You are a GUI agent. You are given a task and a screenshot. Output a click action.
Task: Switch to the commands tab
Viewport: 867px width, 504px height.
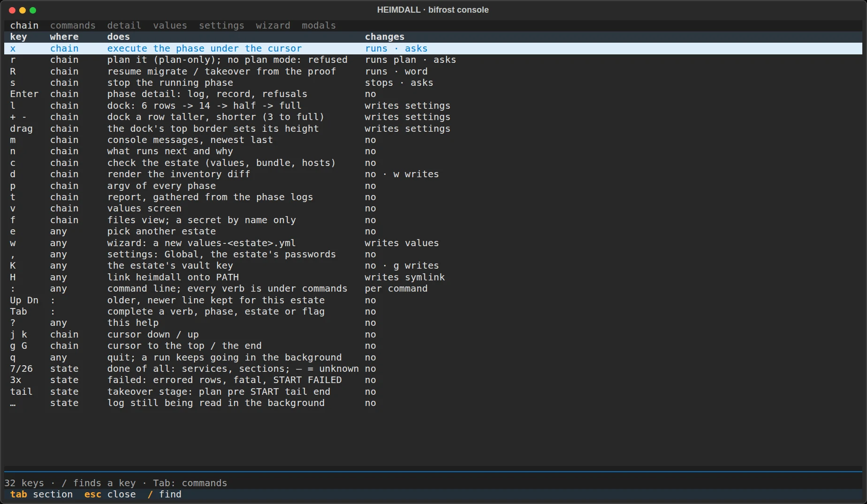[73, 25]
